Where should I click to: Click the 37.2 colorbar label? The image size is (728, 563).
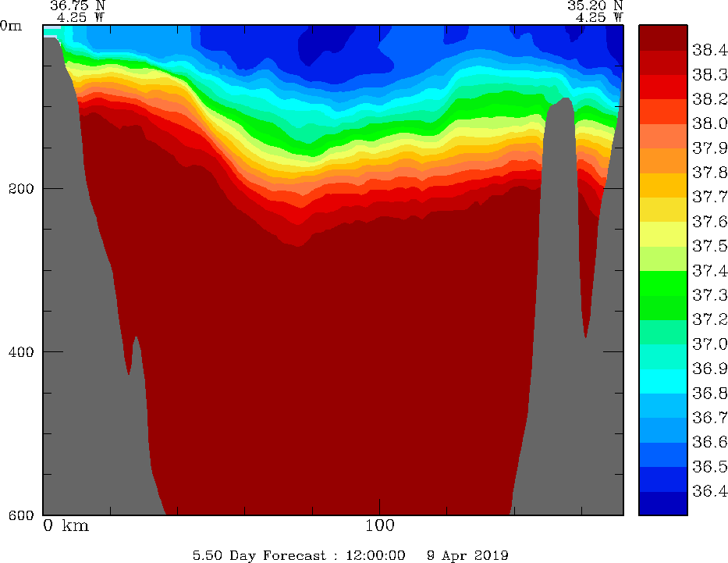(x=710, y=319)
